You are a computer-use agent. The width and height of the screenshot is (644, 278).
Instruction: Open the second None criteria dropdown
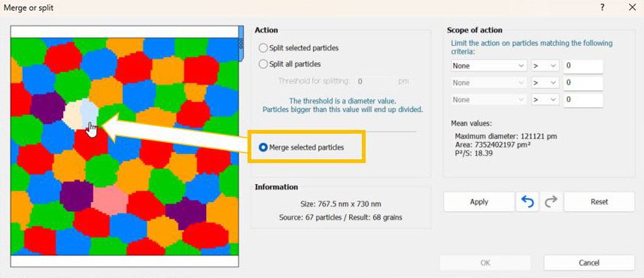pos(489,83)
